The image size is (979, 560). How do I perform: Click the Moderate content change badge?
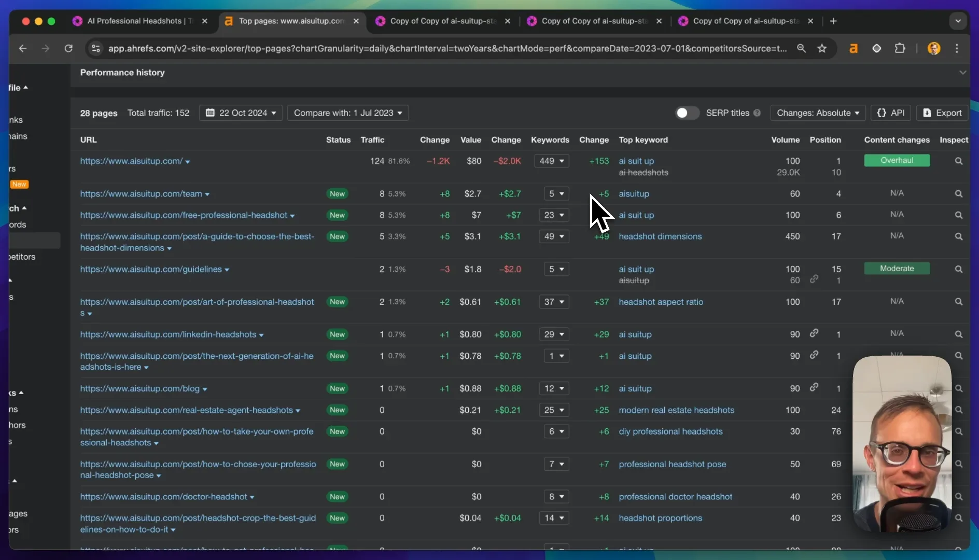(897, 269)
